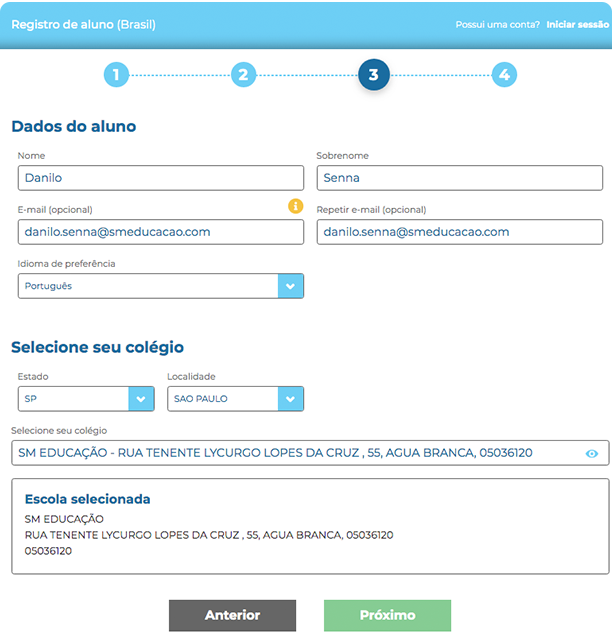This screenshot has height=641, width=612.
Task: Click the Sobrenome field containing Senna
Action: (x=459, y=178)
